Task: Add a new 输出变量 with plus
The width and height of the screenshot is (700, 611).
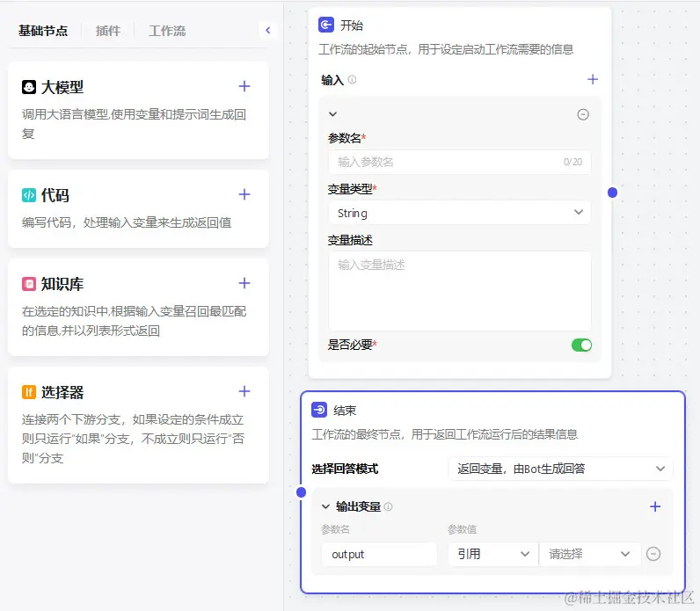Action: pos(655,506)
